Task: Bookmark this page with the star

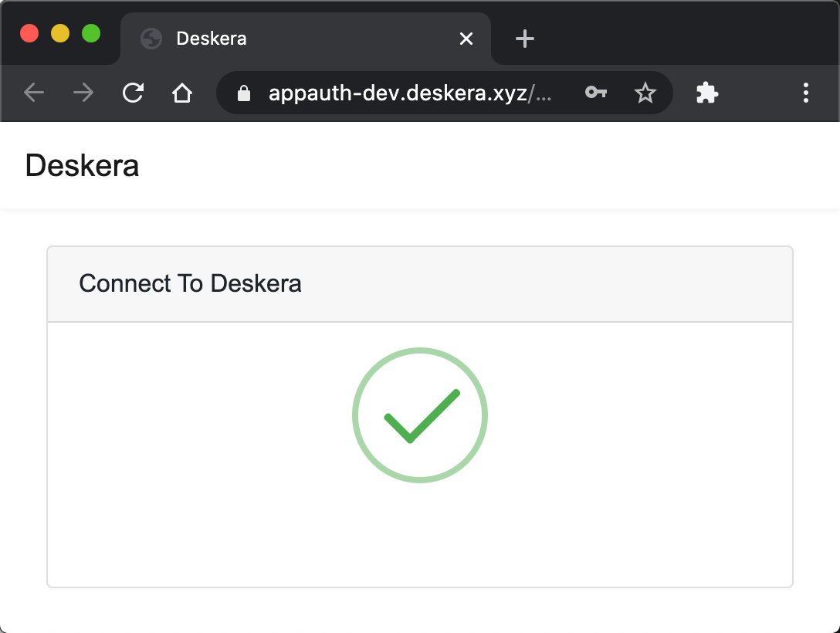Action: point(645,93)
